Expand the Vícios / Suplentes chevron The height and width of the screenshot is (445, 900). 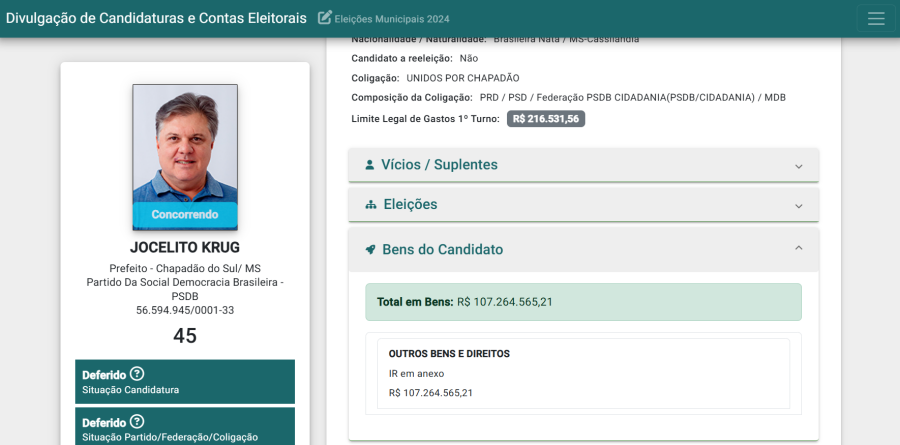click(798, 166)
